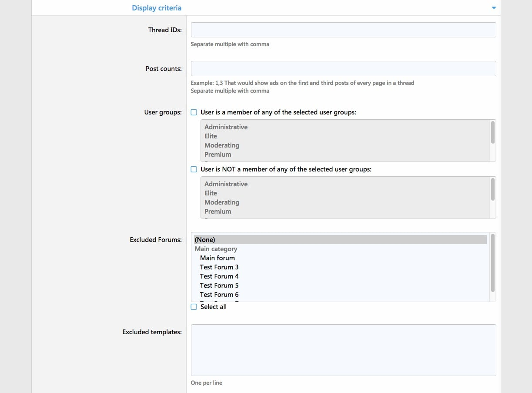Select Elite in the first user groups list
The image size is (532, 393).
(211, 136)
